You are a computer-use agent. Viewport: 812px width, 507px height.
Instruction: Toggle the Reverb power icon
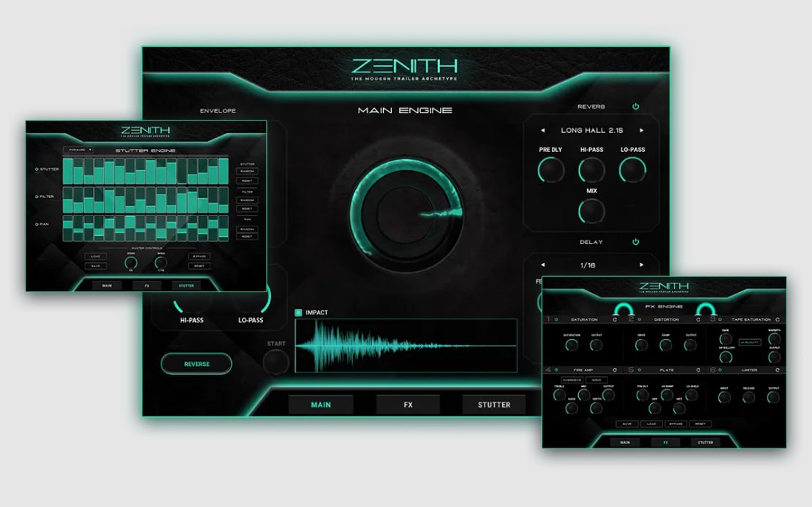(636, 107)
